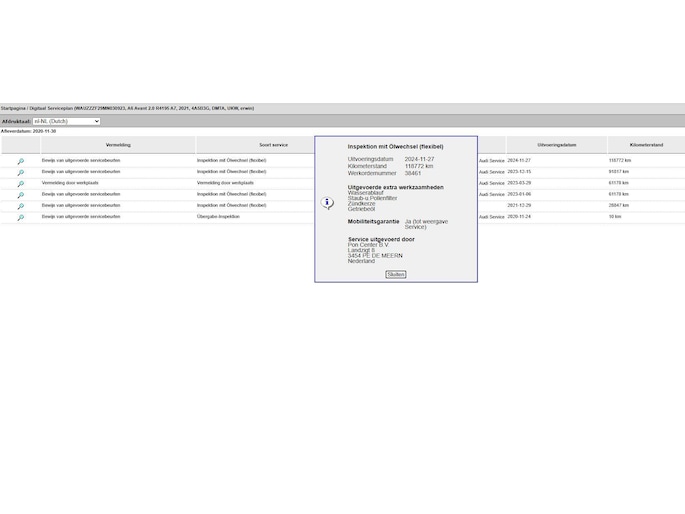The width and height of the screenshot is (685, 514).
Task: Click the 10 km kilometerstand cell
Action: point(615,217)
